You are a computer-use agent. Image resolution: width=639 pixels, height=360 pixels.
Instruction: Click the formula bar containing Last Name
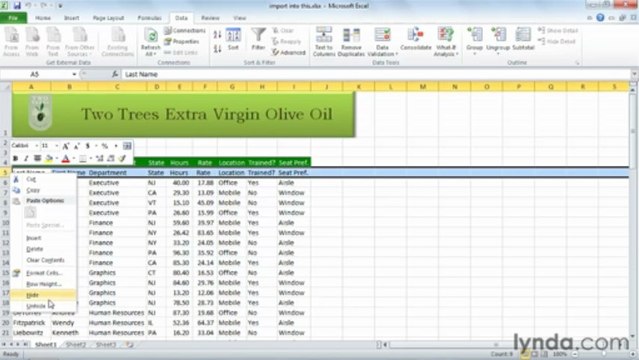point(375,74)
